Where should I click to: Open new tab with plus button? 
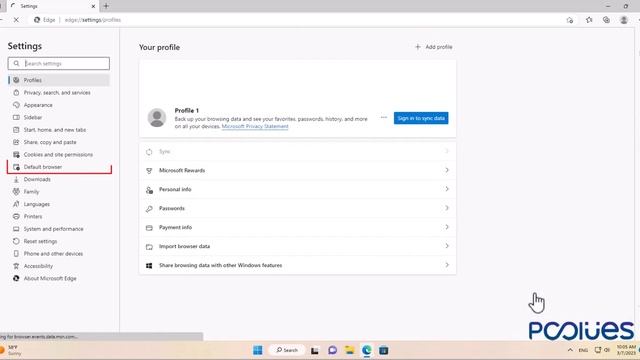(106, 6)
